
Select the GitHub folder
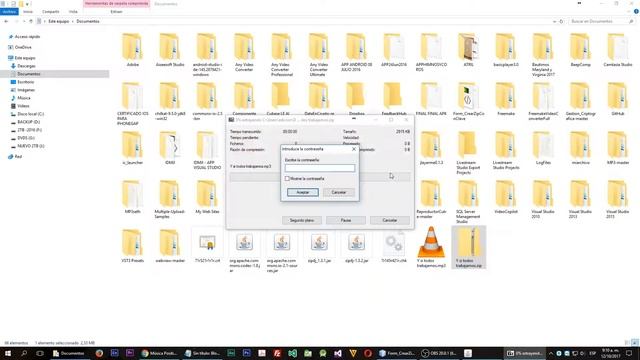pyautogui.click(x=618, y=99)
